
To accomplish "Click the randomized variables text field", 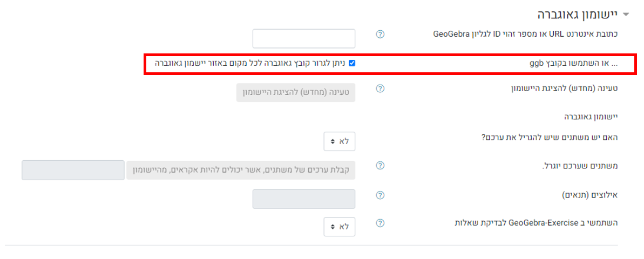I will coord(73,170).
